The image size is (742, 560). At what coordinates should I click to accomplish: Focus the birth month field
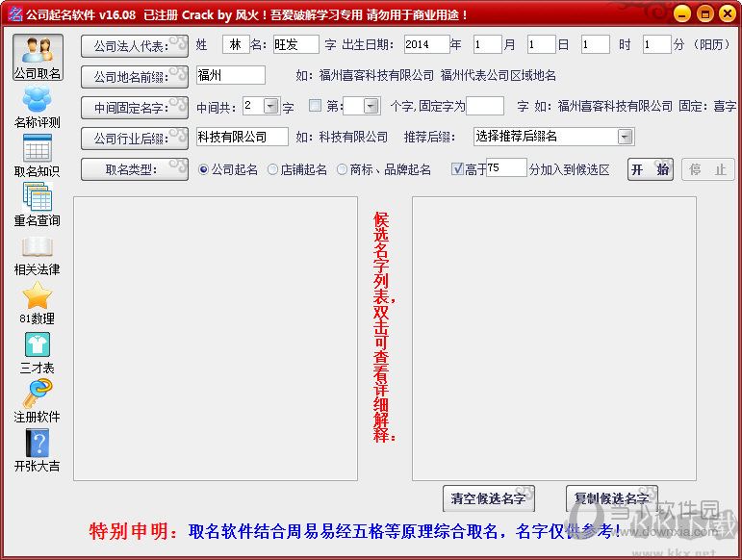(x=487, y=44)
